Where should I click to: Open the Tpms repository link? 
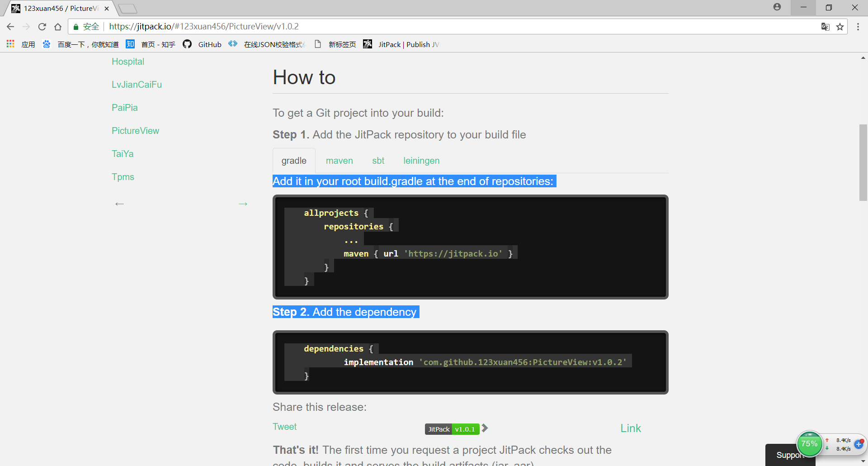tap(123, 177)
